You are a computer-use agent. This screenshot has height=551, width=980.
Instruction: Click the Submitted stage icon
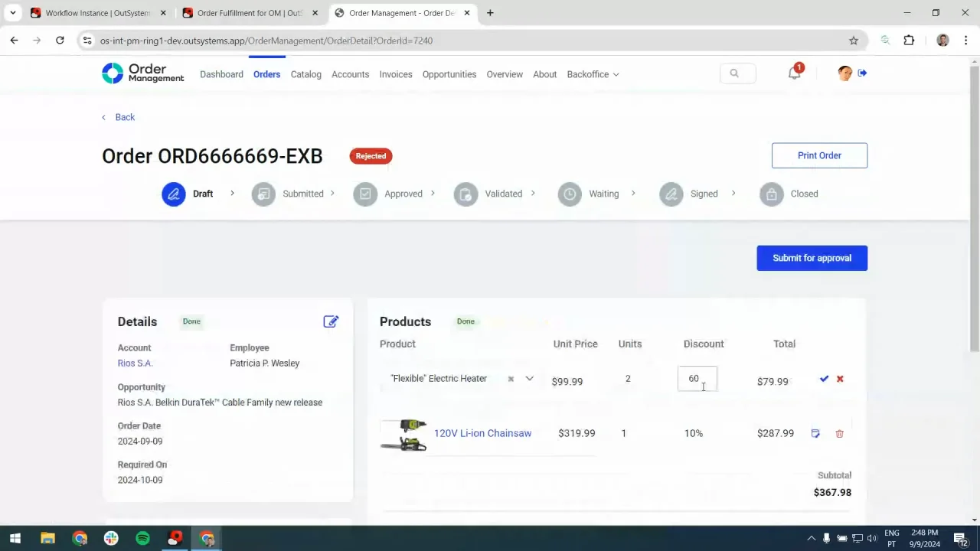point(263,194)
